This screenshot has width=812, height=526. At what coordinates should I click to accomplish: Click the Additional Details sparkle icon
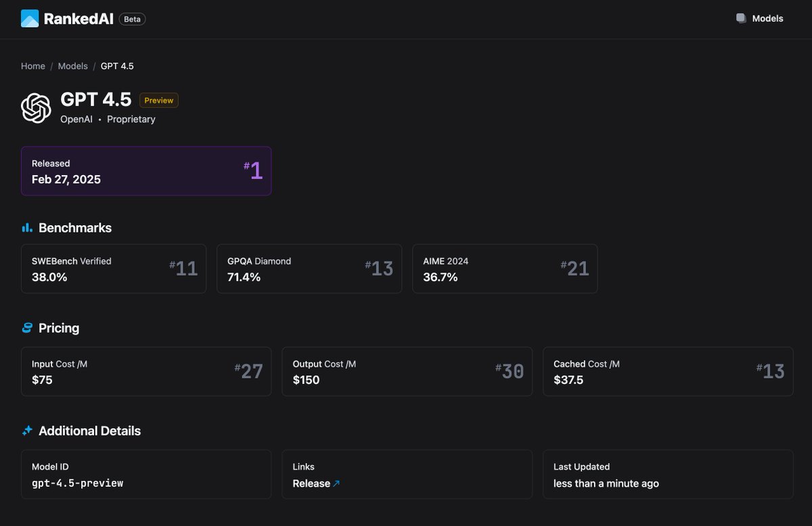click(27, 431)
